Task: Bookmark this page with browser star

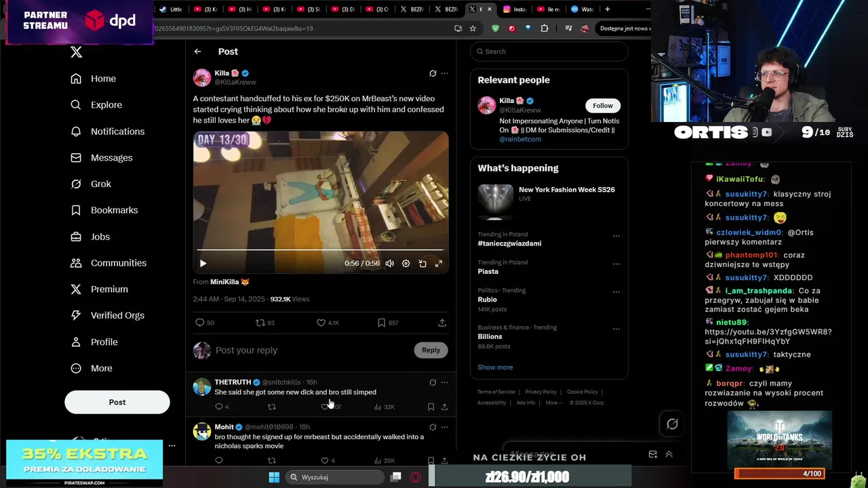Action: [473, 28]
